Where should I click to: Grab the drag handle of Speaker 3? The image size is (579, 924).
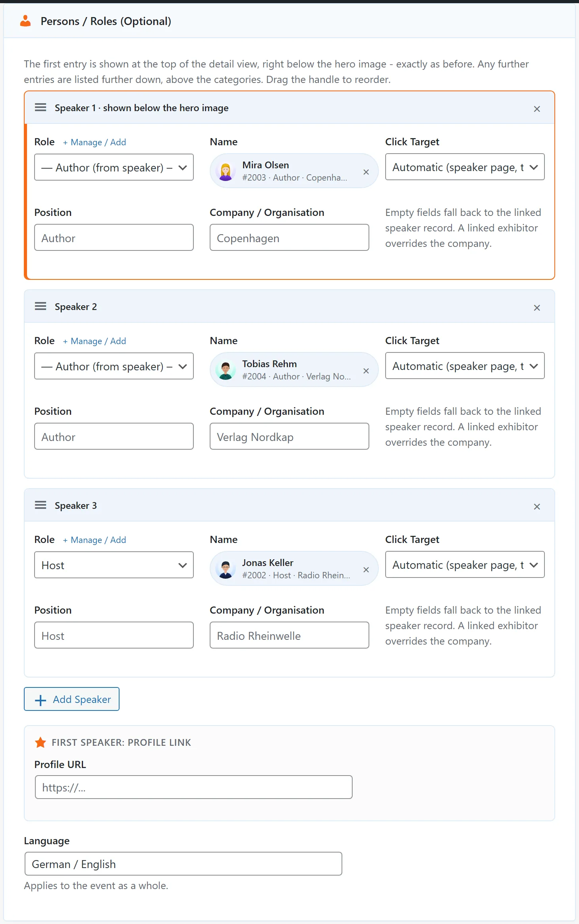tap(41, 505)
